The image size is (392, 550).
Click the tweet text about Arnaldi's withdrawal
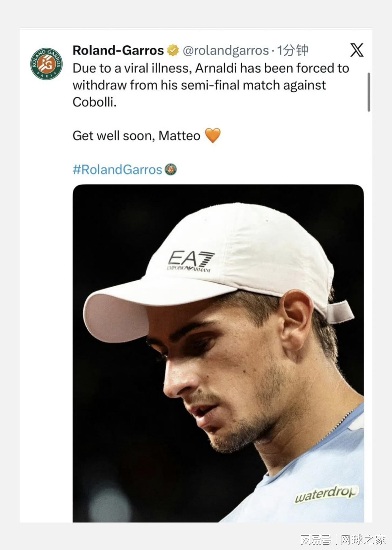(211, 85)
